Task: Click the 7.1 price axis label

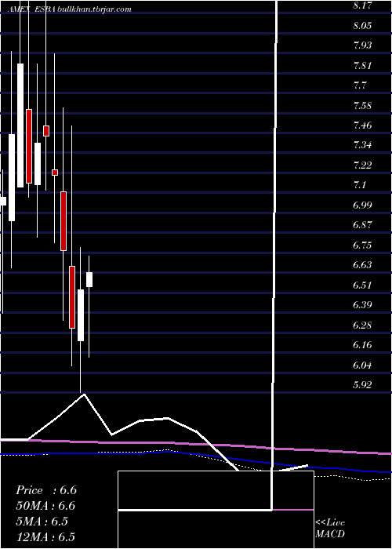Action: (x=360, y=185)
